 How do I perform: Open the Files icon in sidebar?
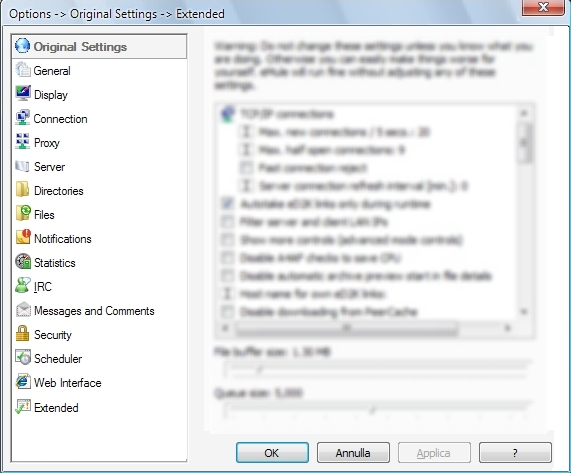click(23, 214)
